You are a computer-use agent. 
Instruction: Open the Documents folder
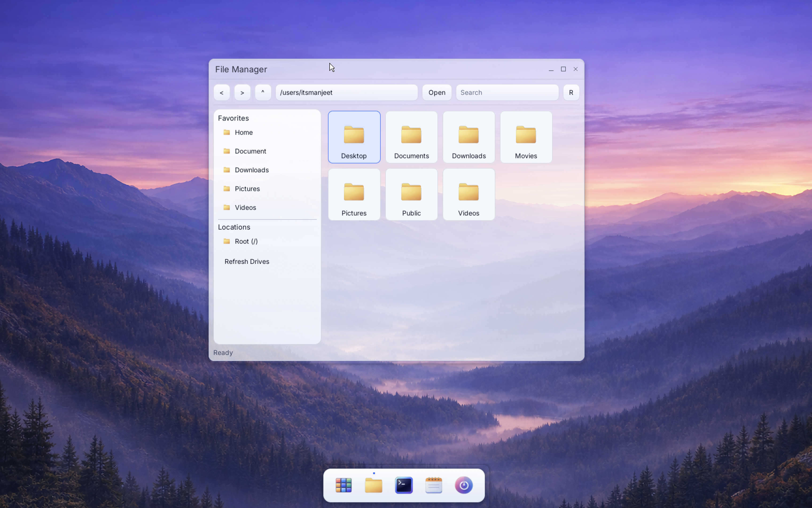[411, 137]
